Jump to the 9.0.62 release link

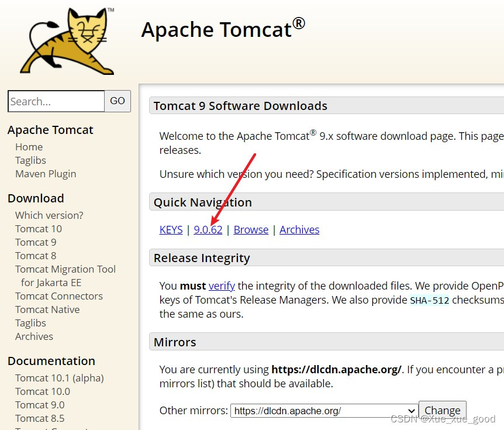coord(208,230)
